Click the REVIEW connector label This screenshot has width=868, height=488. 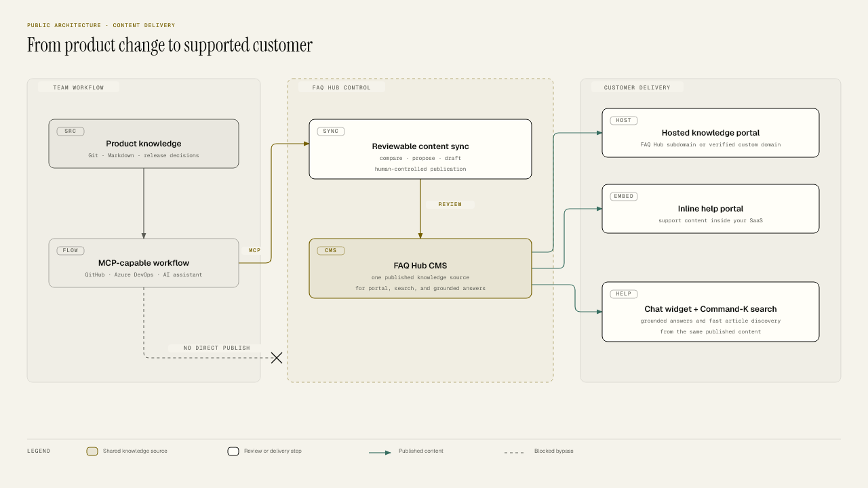point(450,205)
